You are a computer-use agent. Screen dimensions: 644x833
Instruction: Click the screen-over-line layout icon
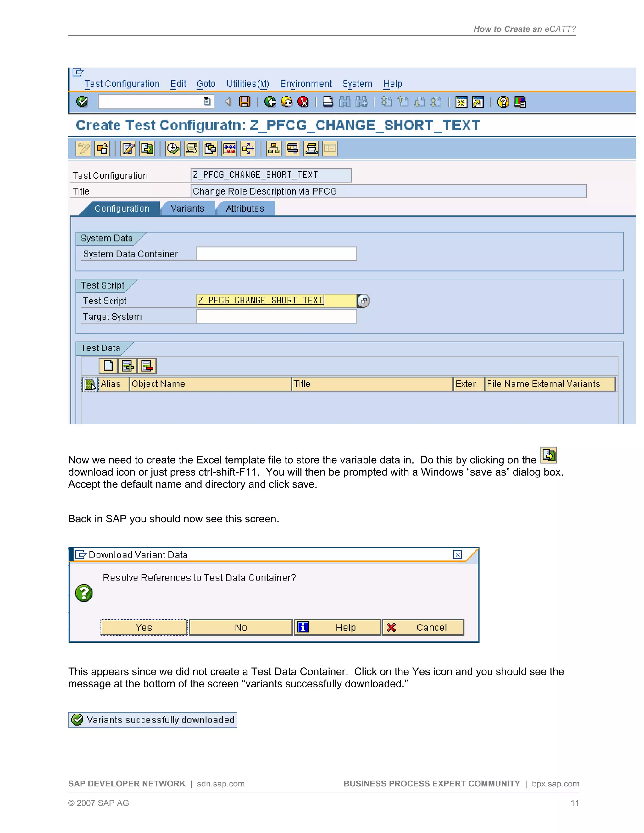pyautogui.click(x=292, y=148)
